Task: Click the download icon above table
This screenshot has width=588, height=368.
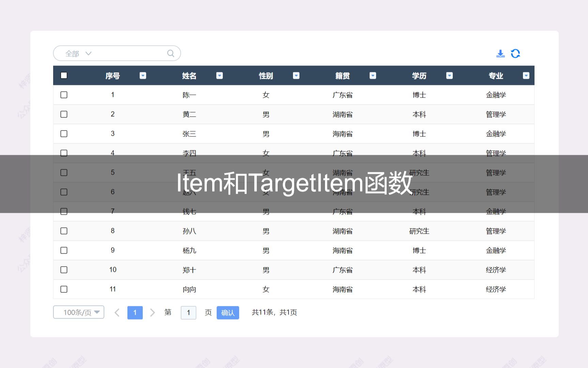Action: point(500,54)
